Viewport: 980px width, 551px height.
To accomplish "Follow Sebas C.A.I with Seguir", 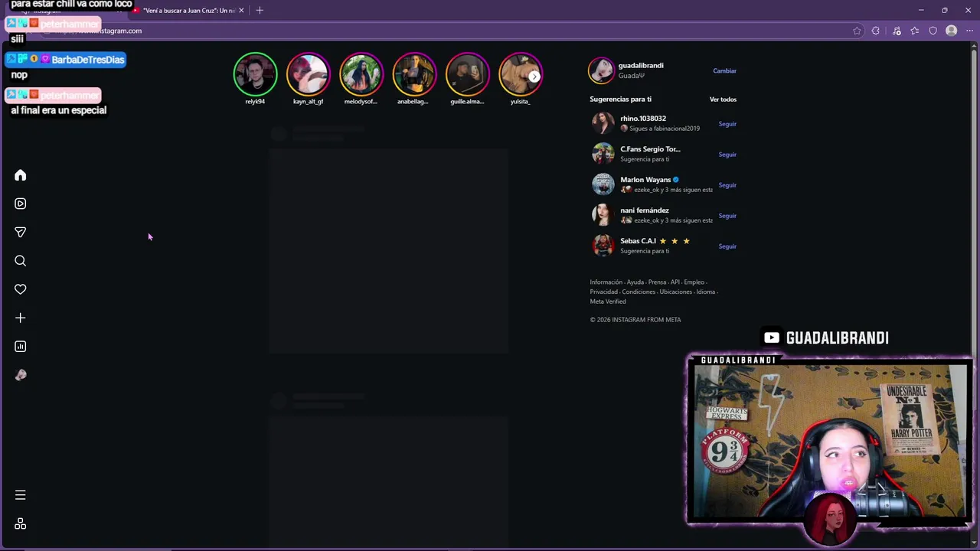I will coord(727,246).
